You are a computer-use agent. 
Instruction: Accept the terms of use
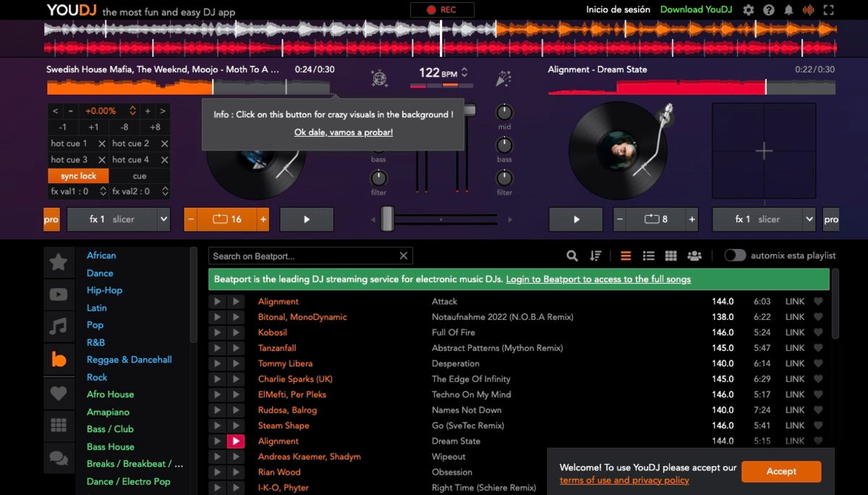pyautogui.click(x=780, y=471)
